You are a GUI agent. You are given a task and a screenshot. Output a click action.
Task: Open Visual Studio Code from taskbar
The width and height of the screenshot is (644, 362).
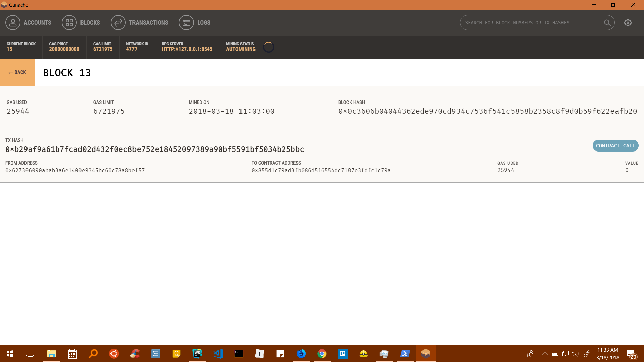(x=218, y=354)
